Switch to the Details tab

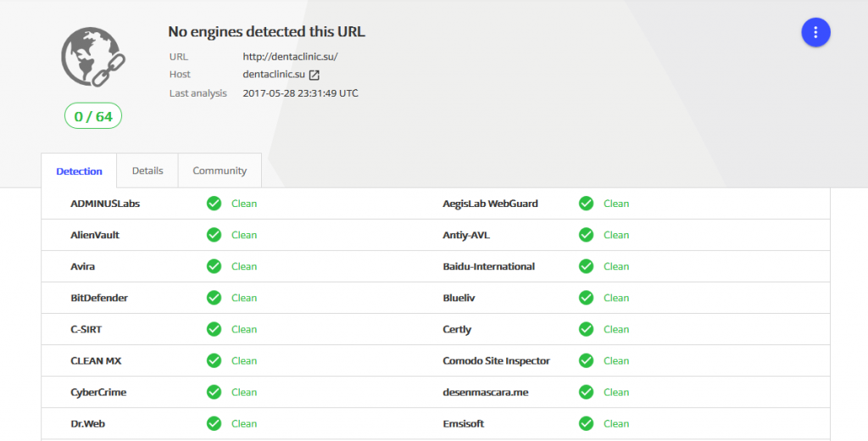coord(147,170)
